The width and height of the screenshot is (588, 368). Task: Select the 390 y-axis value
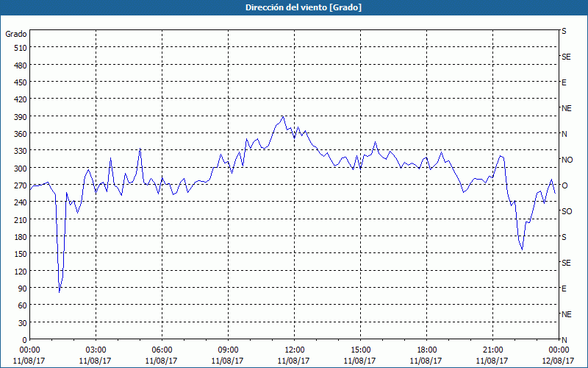(21, 117)
